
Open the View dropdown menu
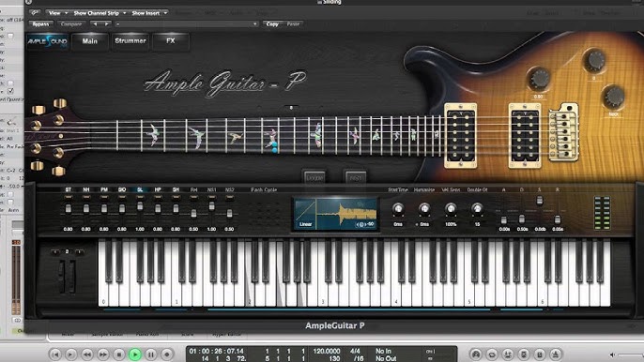pos(57,13)
